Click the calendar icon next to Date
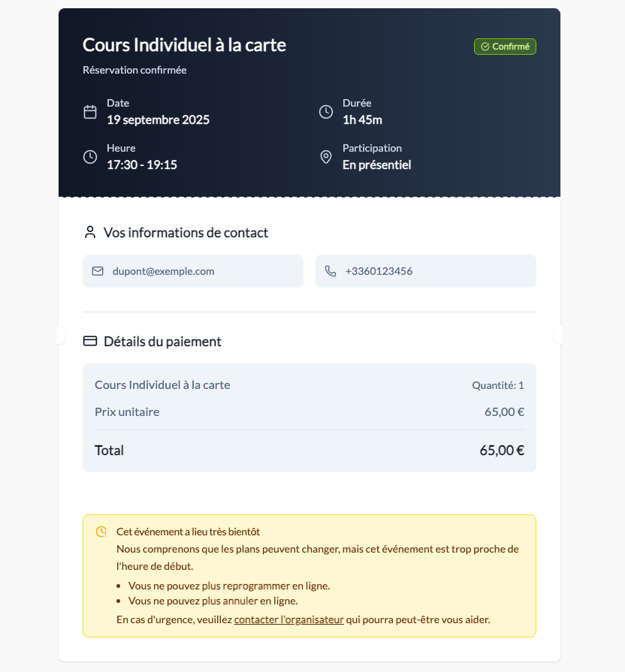 click(x=90, y=111)
